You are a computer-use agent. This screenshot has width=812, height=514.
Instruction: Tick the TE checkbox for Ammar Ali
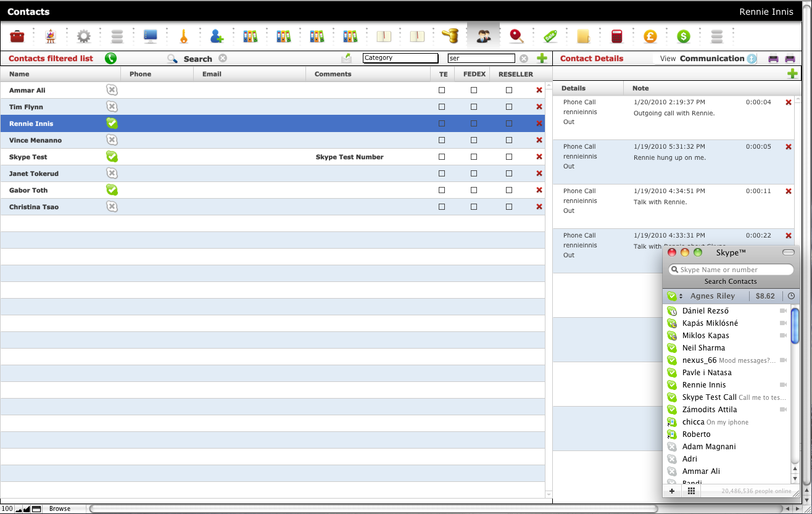[441, 90]
